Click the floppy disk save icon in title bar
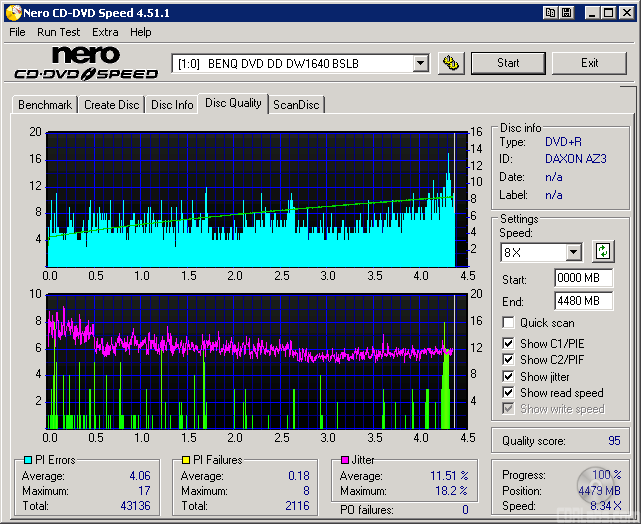The image size is (641, 524). (567, 13)
